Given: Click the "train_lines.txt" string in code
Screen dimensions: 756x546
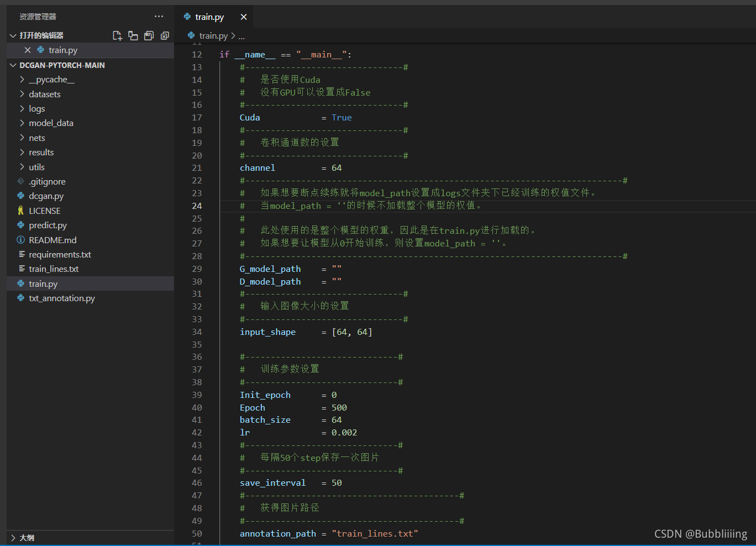Looking at the screenshot, I should (375, 534).
